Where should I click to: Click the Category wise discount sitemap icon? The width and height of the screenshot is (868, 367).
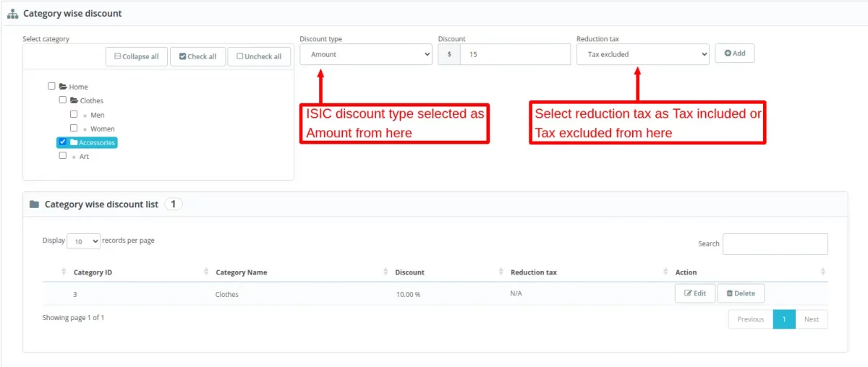pyautogui.click(x=13, y=13)
